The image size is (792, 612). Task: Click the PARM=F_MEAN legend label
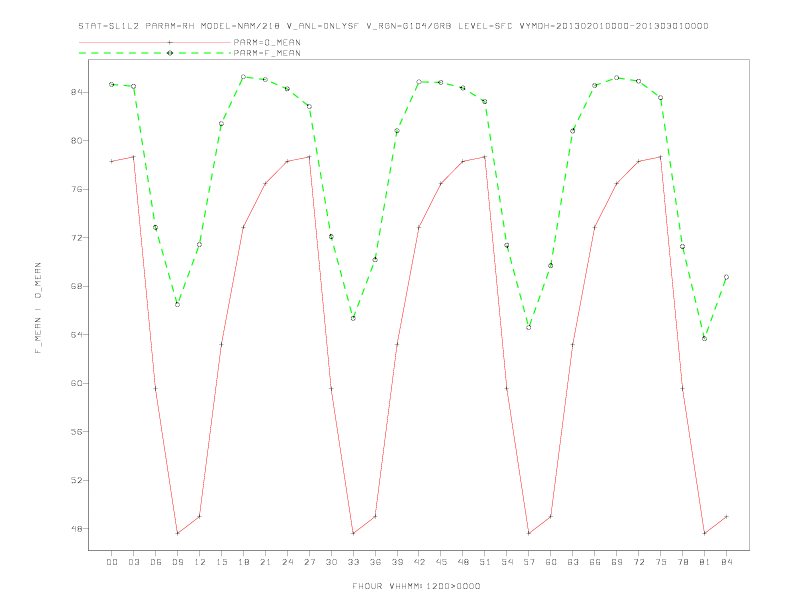[x=267, y=53]
